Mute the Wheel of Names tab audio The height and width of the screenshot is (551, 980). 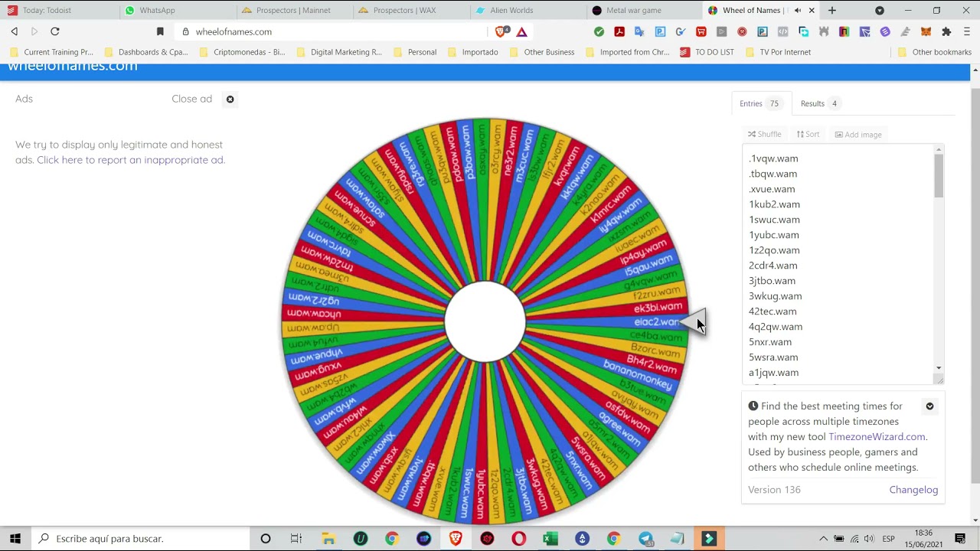point(798,10)
